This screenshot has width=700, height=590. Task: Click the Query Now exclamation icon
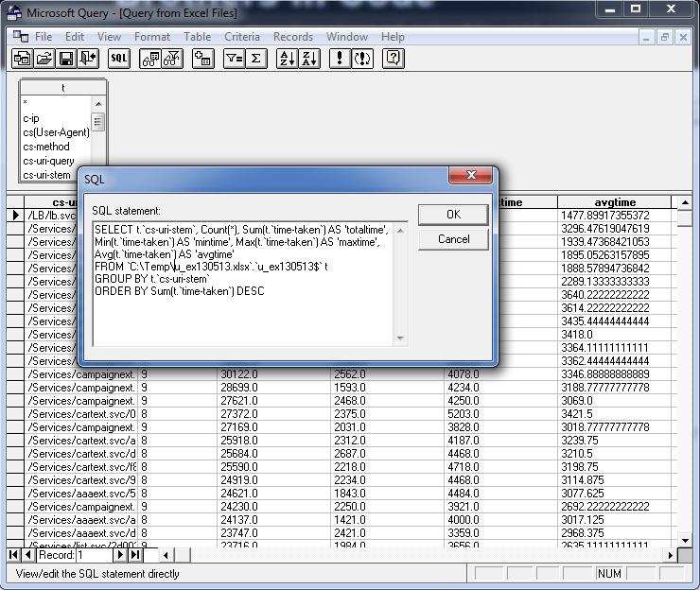pos(340,59)
